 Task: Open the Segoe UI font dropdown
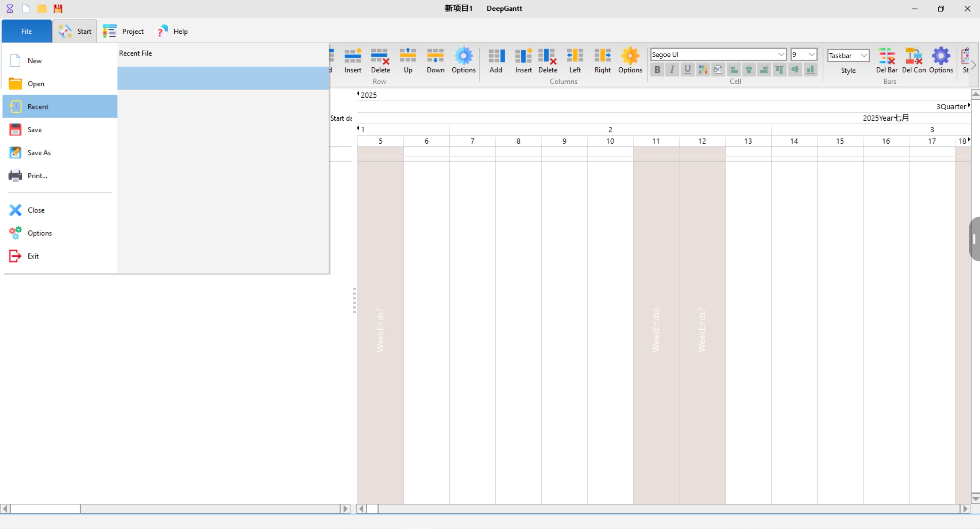pos(781,54)
